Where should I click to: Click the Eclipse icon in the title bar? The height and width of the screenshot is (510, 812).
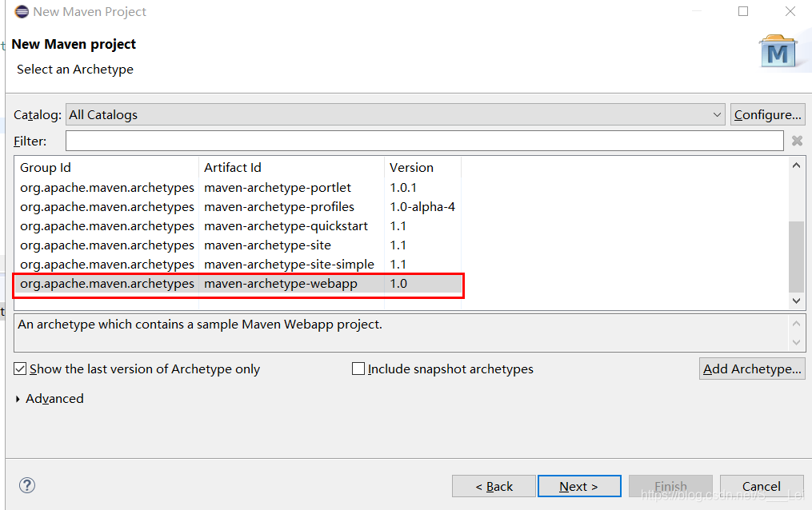click(x=22, y=11)
